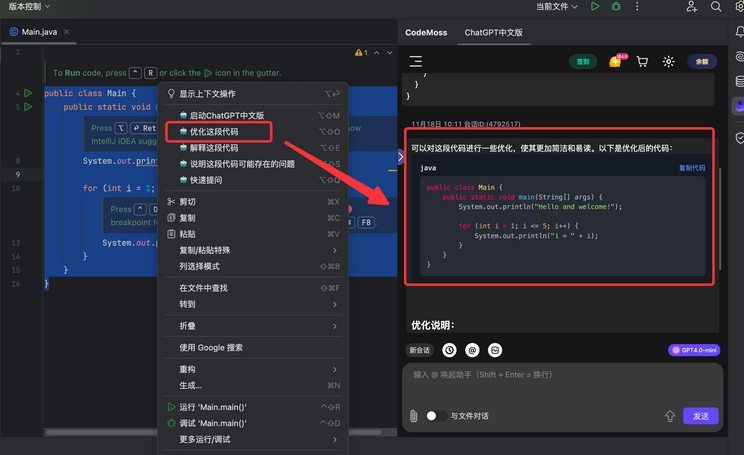Select 使用 Google 搜索 menu entry
Screen dimensions: 744x455
[x=253, y=348]
